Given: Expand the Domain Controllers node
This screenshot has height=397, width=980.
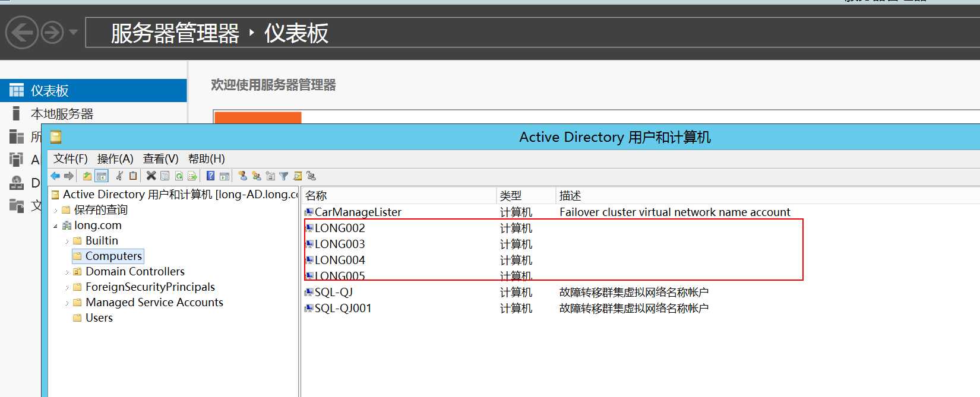Looking at the screenshot, I should [67, 272].
